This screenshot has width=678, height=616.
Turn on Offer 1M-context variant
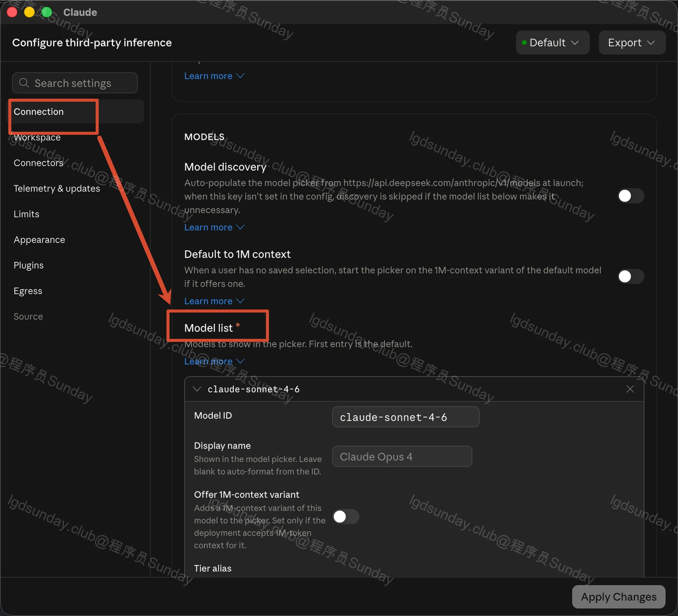tap(346, 516)
